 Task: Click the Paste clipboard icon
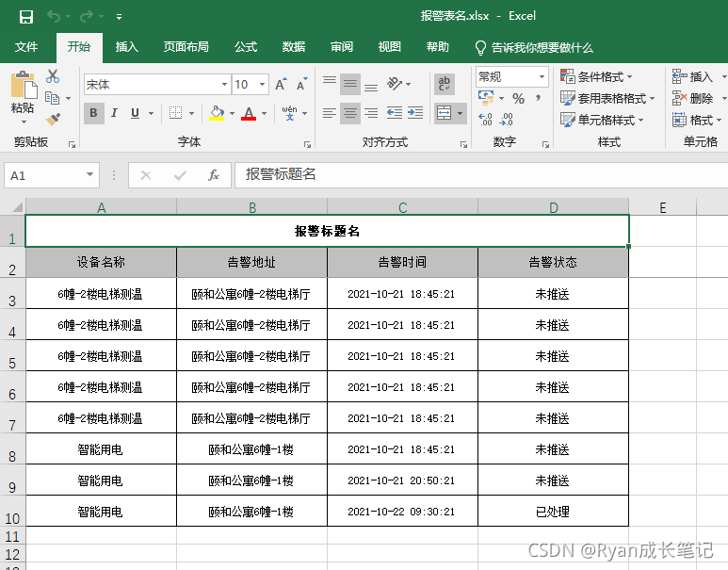click(24, 85)
